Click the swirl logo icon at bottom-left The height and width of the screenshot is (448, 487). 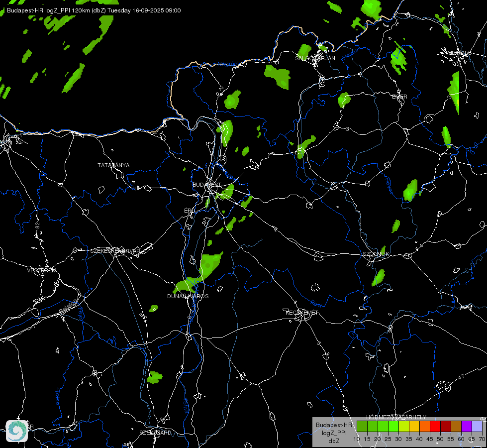pyautogui.click(x=17, y=431)
